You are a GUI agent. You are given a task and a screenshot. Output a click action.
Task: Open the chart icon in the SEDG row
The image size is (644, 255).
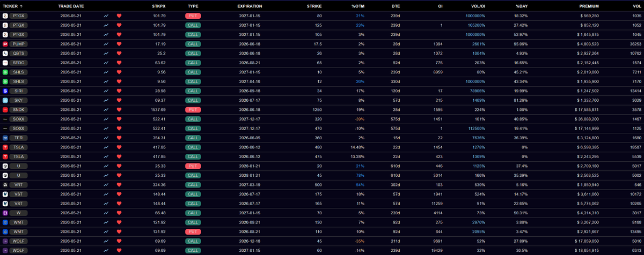[106, 63]
